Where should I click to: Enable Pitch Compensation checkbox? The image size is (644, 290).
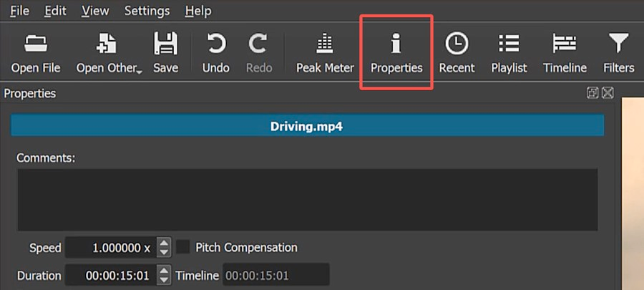(x=184, y=247)
